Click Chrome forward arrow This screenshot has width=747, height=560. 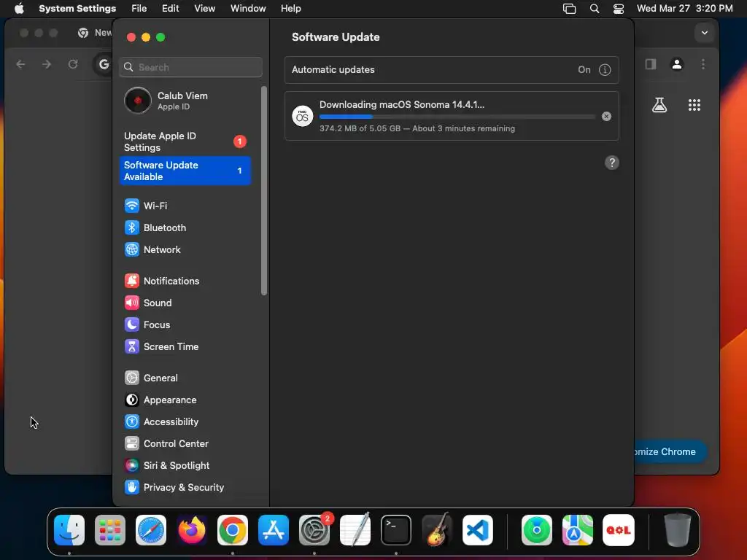[46, 64]
